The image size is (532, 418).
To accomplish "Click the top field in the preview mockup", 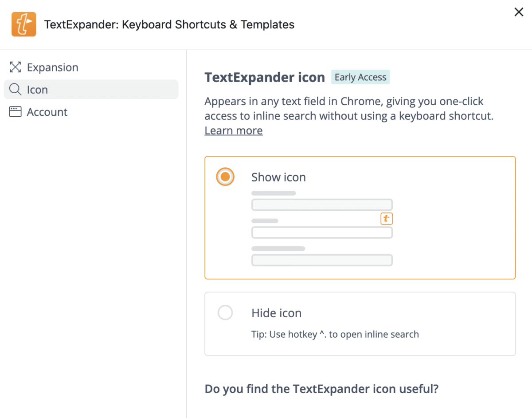I will [322, 205].
